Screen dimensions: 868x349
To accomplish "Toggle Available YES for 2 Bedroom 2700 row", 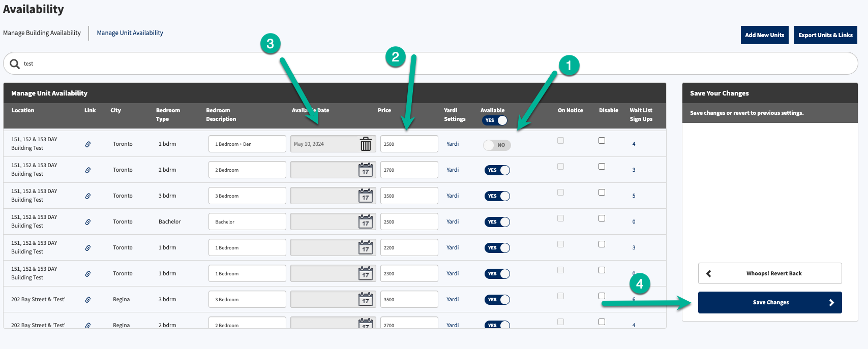I will pos(497,170).
